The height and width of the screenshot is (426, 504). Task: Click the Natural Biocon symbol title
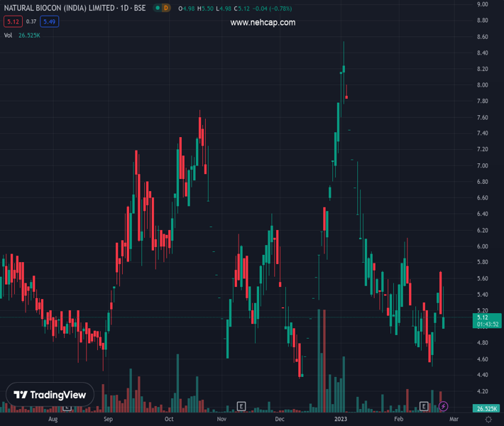[x=75, y=8]
